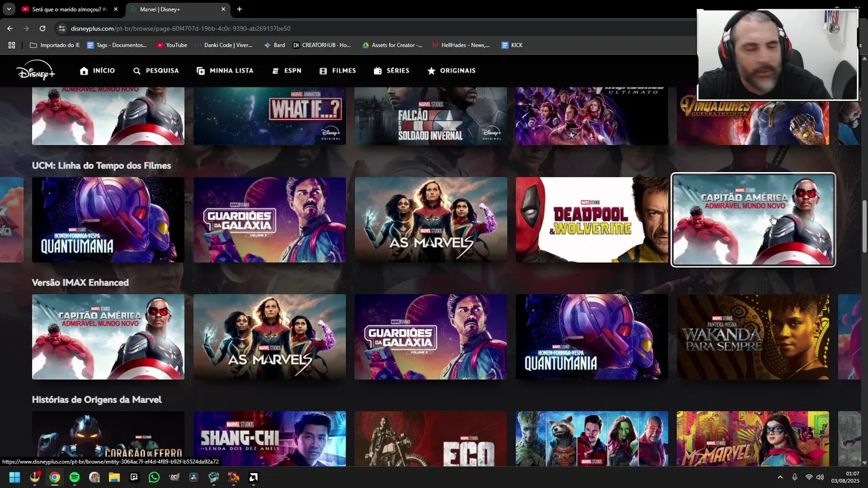
Task: Open Shang-Chi thumbnail
Action: pyautogui.click(x=270, y=439)
